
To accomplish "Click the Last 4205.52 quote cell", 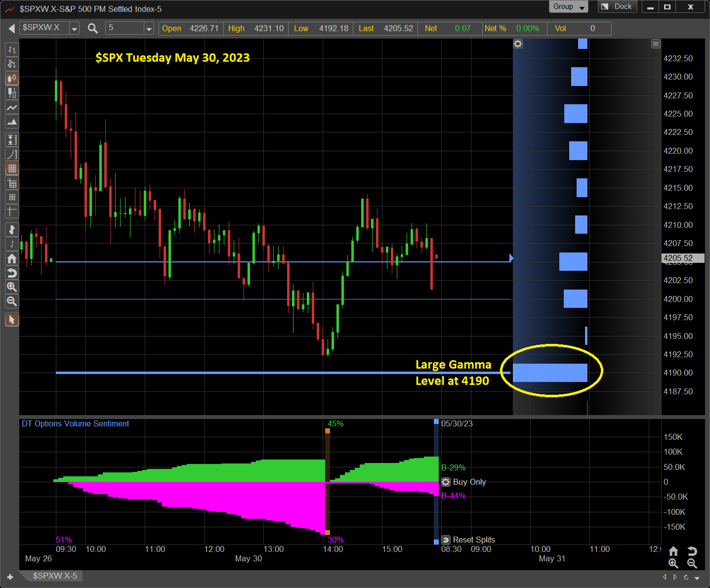I will point(386,29).
